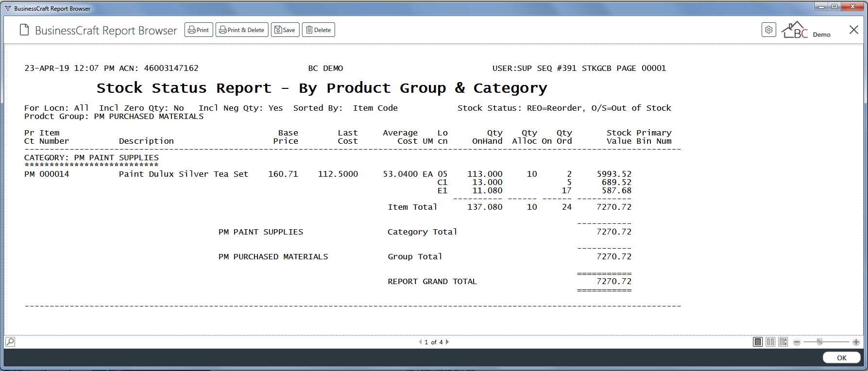Click the Print button
868x371 pixels.
(199, 30)
